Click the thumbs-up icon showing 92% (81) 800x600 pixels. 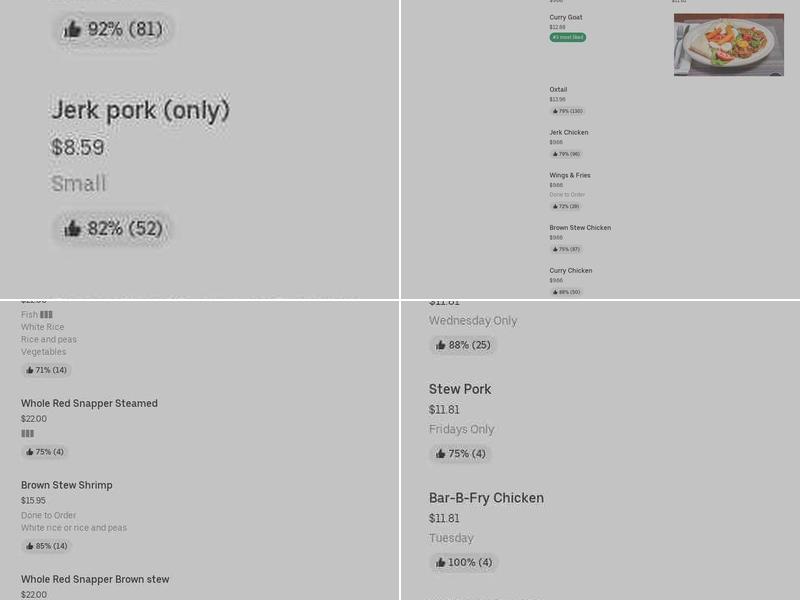72,30
